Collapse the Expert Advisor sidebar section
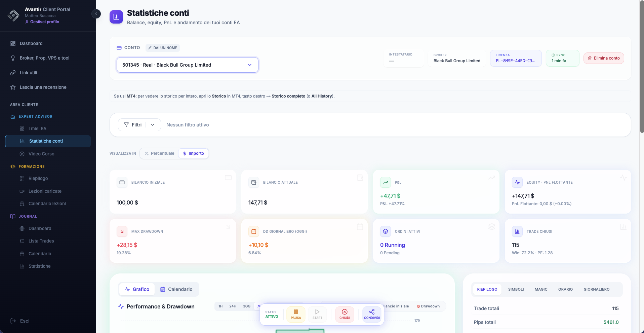Viewport: 644px width, 333px height. pos(35,116)
